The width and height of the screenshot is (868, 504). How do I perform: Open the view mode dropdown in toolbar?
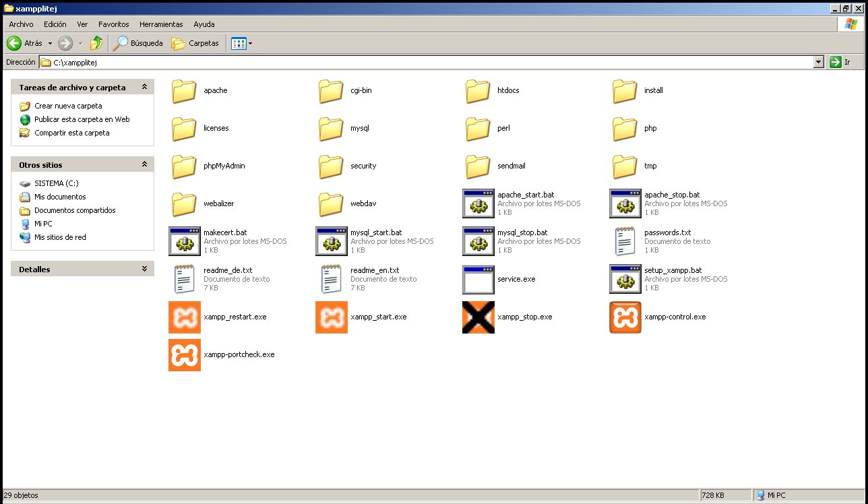251,43
